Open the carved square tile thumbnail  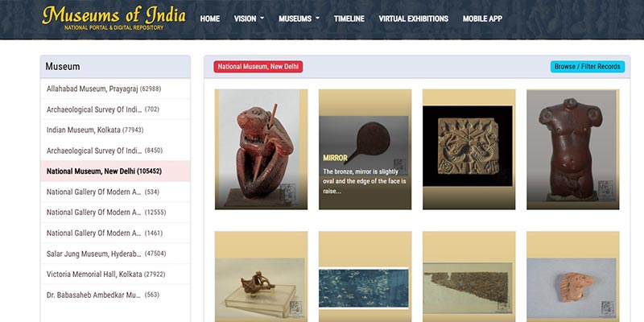coord(469,149)
